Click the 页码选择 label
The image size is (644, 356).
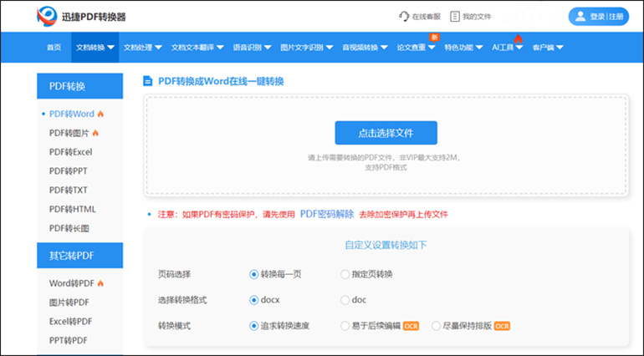174,274
